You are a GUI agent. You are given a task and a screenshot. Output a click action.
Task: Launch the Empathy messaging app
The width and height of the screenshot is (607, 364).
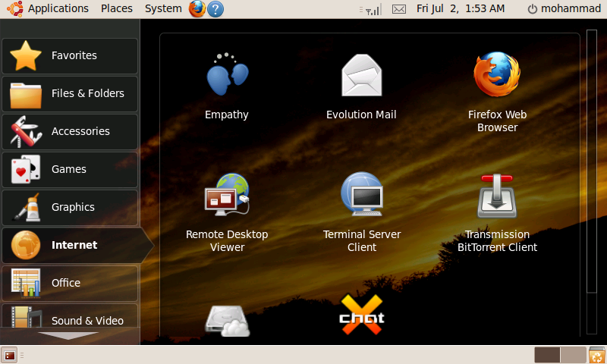[227, 76]
